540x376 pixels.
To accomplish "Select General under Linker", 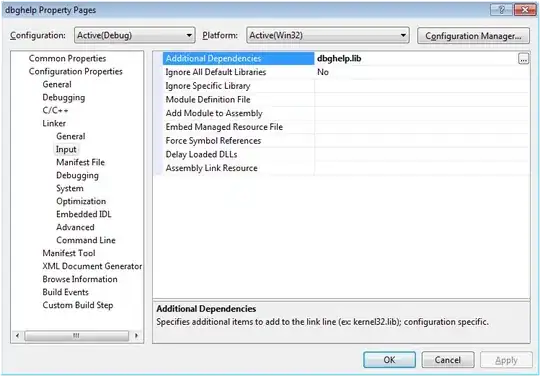I will 71,136.
